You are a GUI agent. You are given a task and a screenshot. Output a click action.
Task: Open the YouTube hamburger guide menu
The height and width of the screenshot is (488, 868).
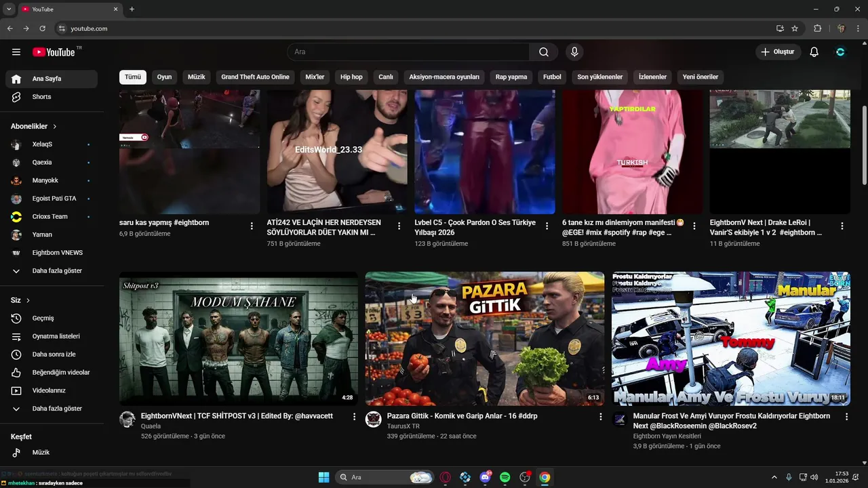(x=16, y=52)
